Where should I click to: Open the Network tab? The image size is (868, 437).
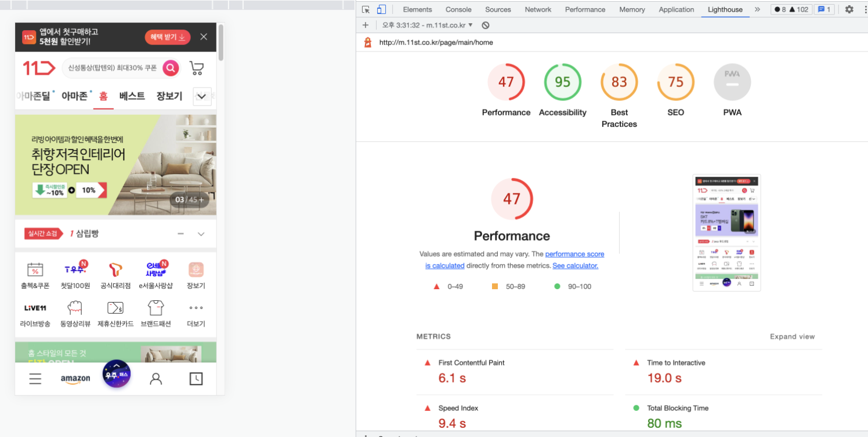[x=538, y=9]
